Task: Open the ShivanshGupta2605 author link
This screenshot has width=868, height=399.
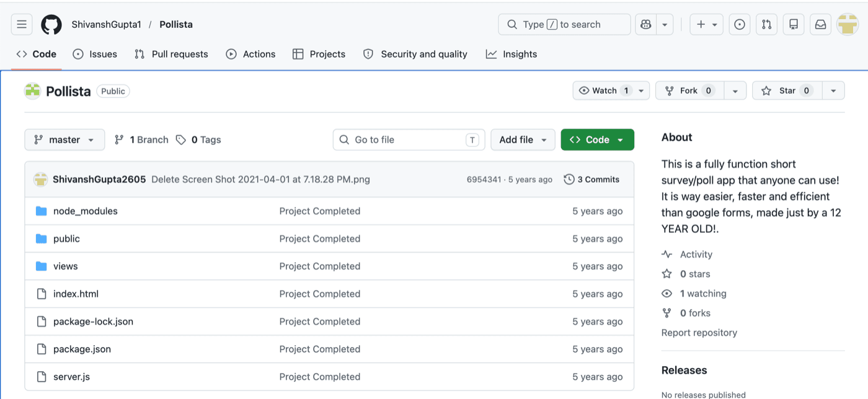Action: pyautogui.click(x=99, y=179)
